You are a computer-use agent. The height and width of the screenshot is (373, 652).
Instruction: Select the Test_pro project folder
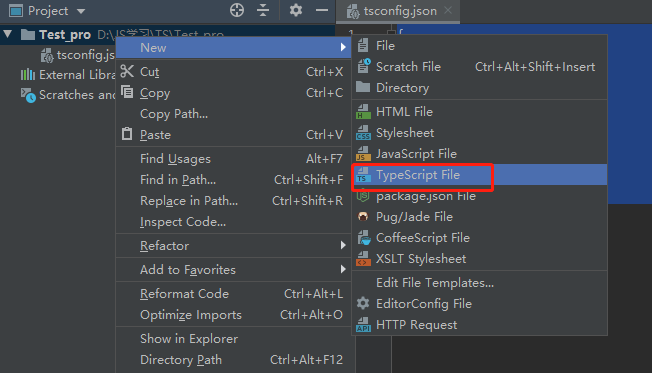point(65,35)
